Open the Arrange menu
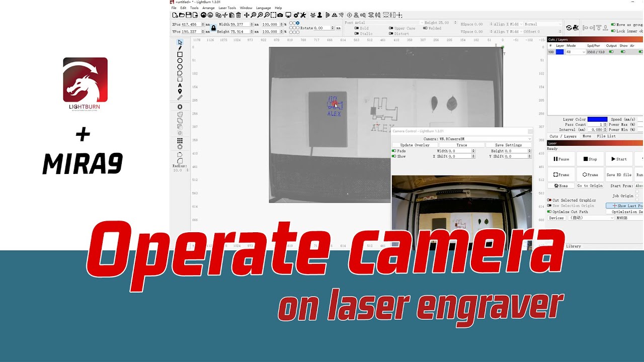The height and width of the screenshot is (362, 644). 208,8
